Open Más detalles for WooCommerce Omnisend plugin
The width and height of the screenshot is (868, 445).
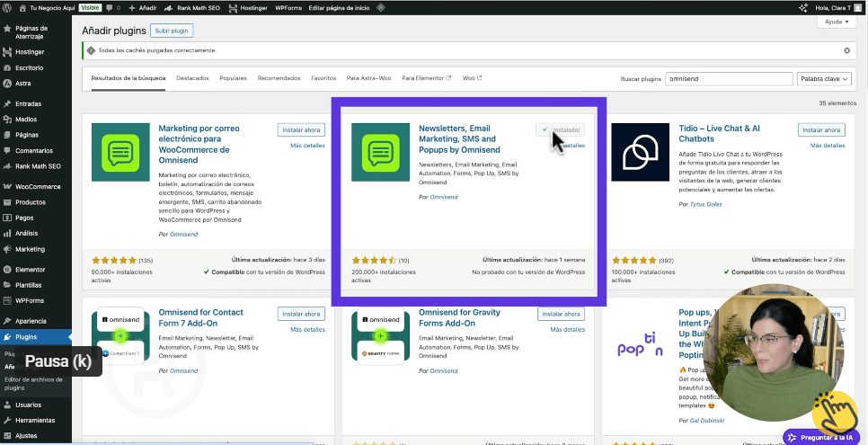click(307, 146)
